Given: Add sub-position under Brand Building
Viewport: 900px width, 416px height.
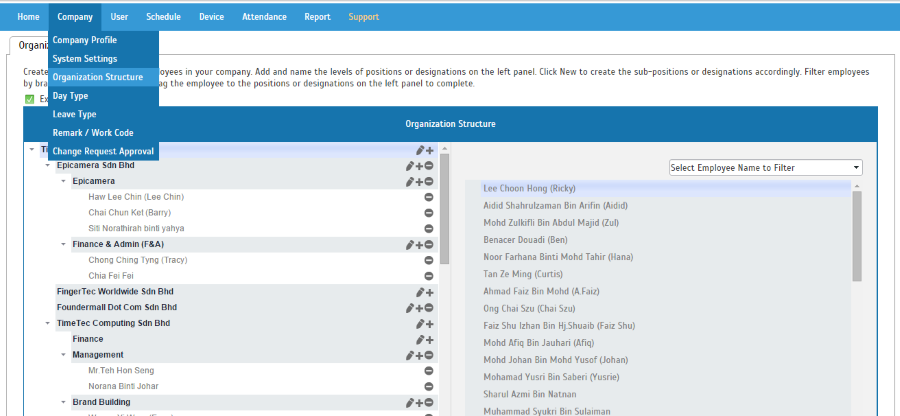Looking at the screenshot, I should coord(420,402).
